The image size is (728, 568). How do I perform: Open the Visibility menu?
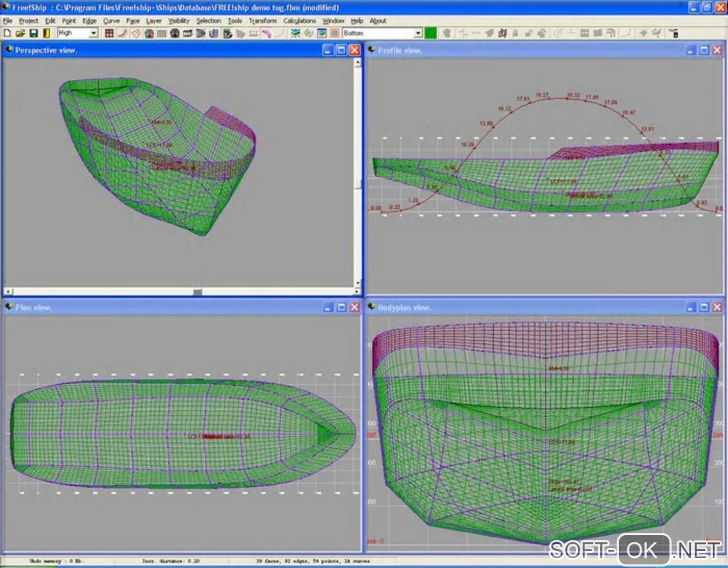coord(178,21)
